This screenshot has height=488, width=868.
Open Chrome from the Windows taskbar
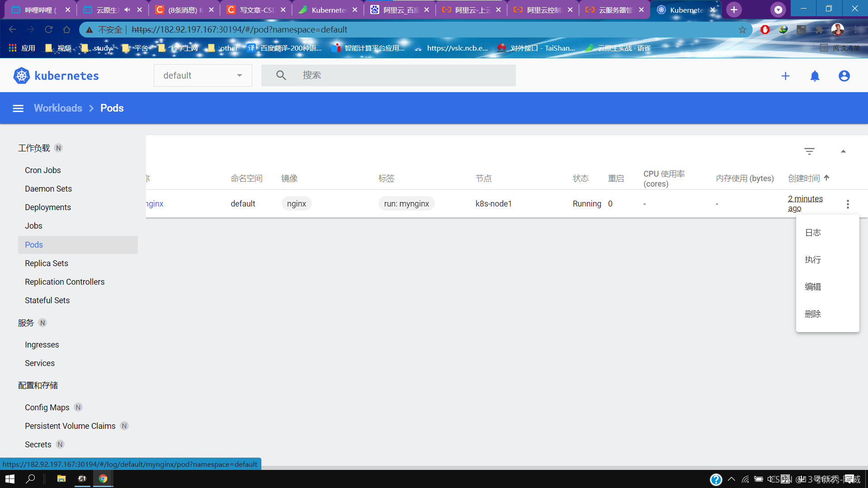point(103,479)
